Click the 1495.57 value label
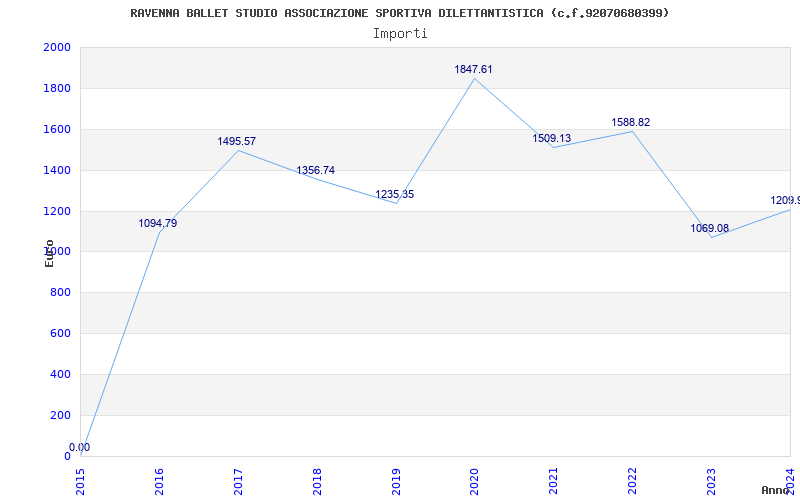800x500 pixels. 237,141
